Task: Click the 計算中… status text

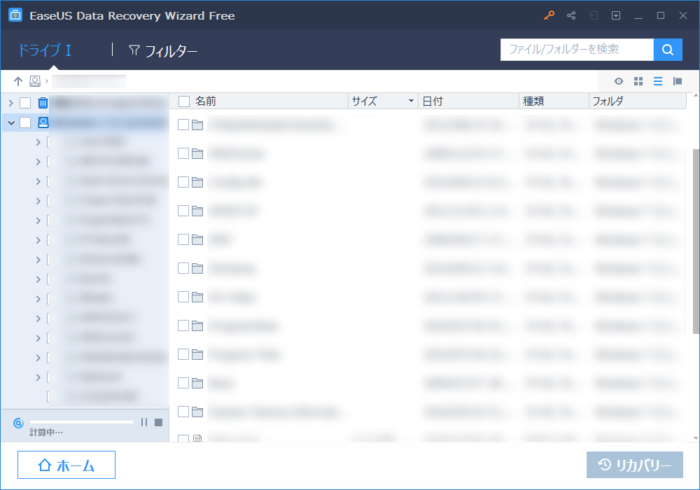Action: tap(46, 432)
